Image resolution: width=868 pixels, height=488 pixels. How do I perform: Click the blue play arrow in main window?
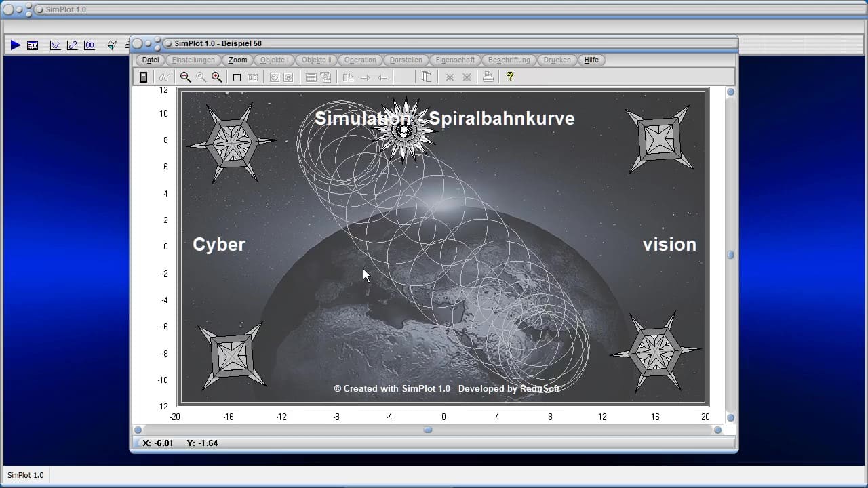click(15, 45)
